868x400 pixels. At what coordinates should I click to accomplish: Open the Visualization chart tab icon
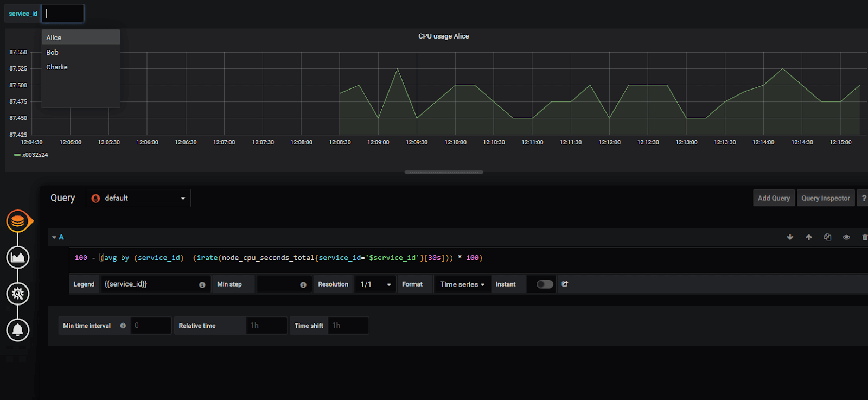(x=18, y=257)
